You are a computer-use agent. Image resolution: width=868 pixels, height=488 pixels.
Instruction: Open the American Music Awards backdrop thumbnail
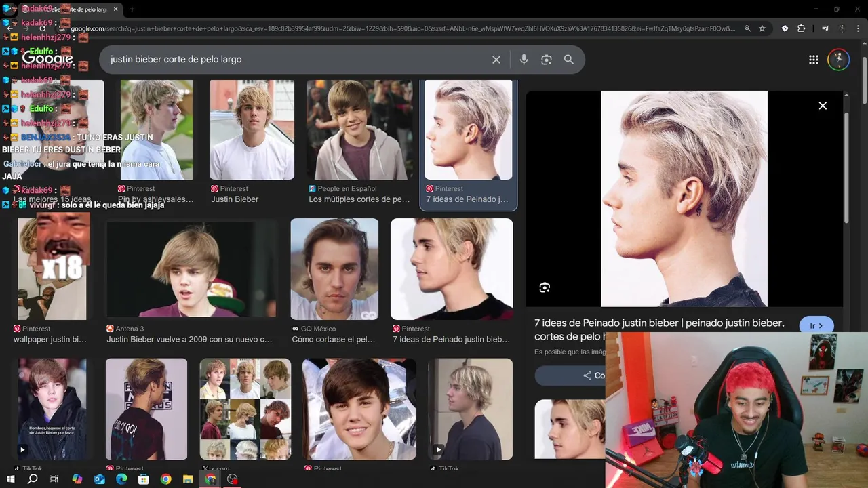click(x=146, y=409)
